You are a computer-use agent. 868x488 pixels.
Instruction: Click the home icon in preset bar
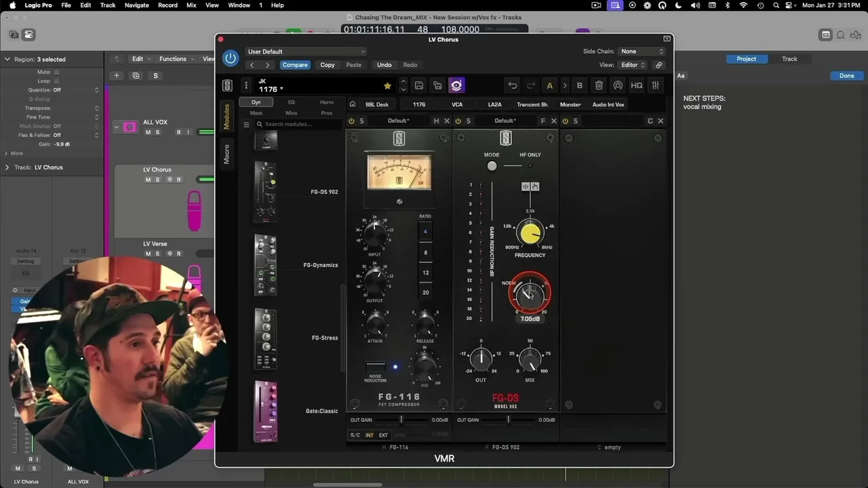coord(353,104)
